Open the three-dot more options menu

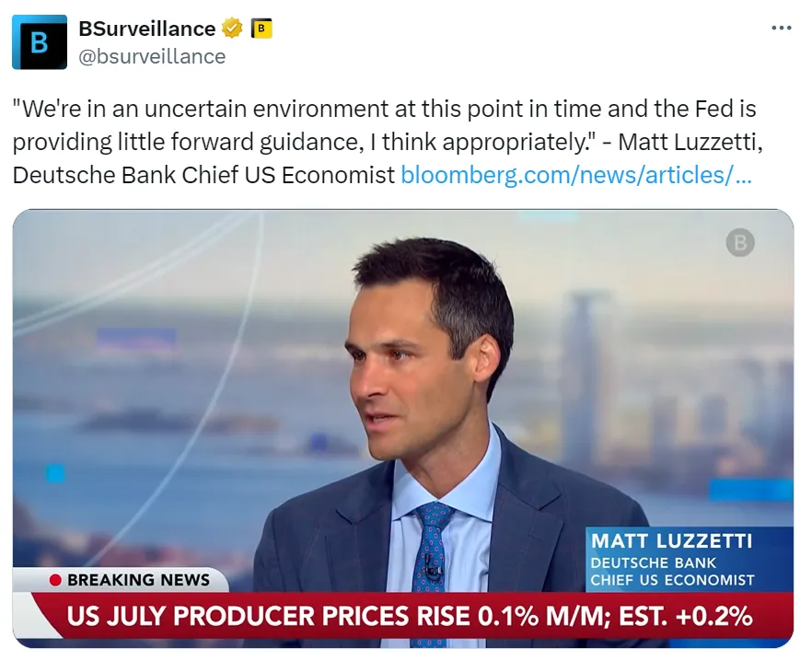[x=781, y=29]
